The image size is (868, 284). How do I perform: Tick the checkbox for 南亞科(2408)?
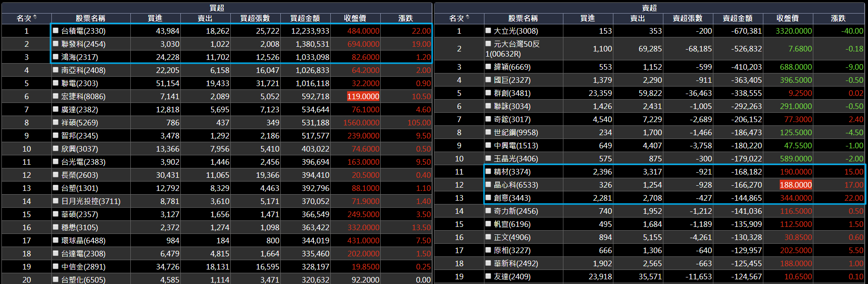(56, 70)
